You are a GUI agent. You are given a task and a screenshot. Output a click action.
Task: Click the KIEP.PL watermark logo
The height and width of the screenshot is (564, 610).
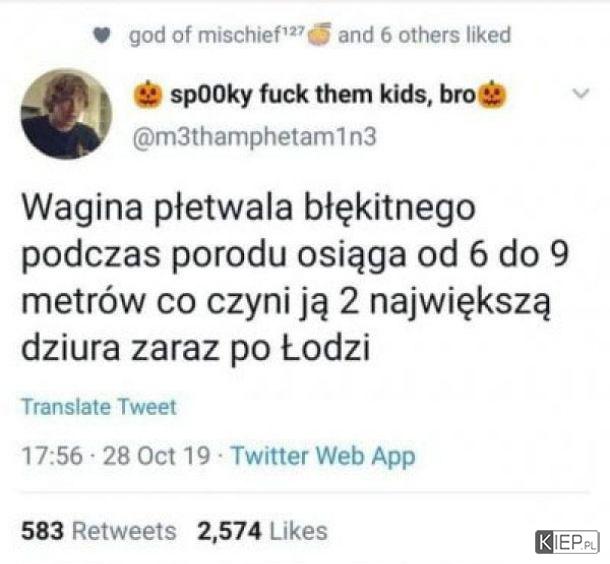pos(567,542)
